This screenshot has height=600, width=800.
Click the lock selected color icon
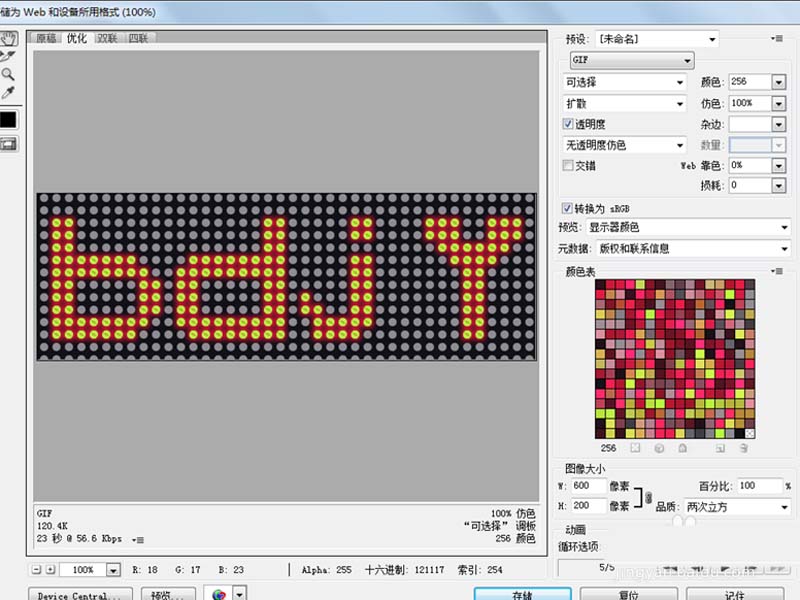(x=683, y=448)
